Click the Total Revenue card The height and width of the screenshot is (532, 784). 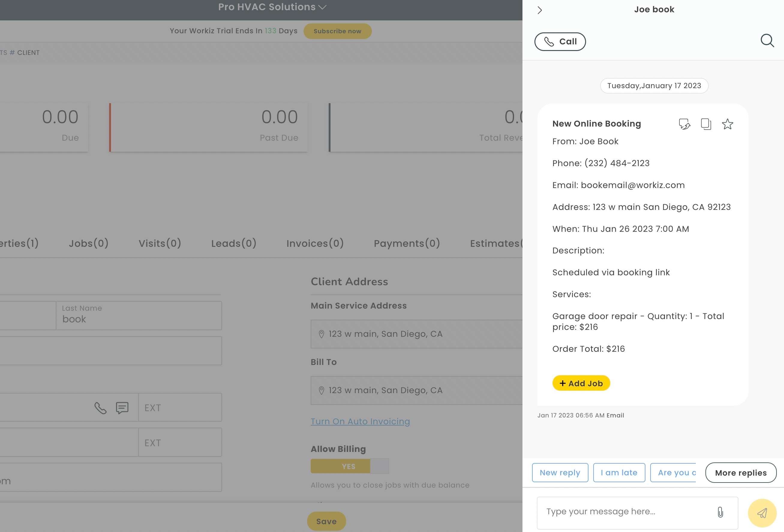426,127
